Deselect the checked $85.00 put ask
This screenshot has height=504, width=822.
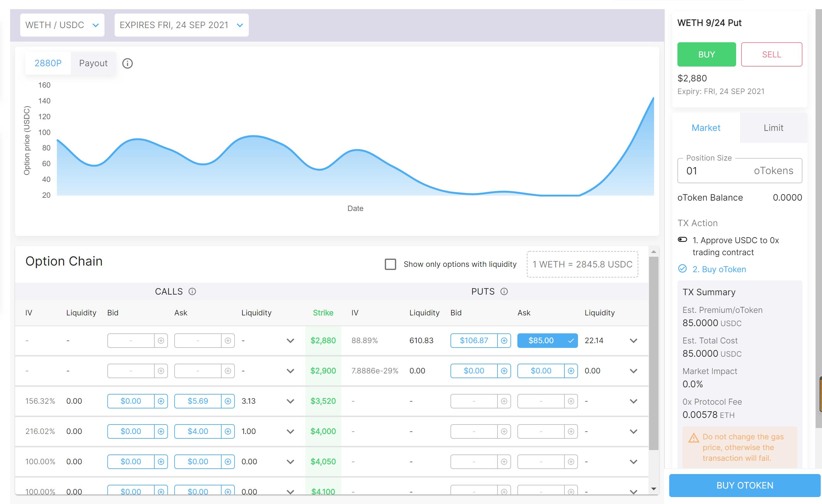click(547, 341)
